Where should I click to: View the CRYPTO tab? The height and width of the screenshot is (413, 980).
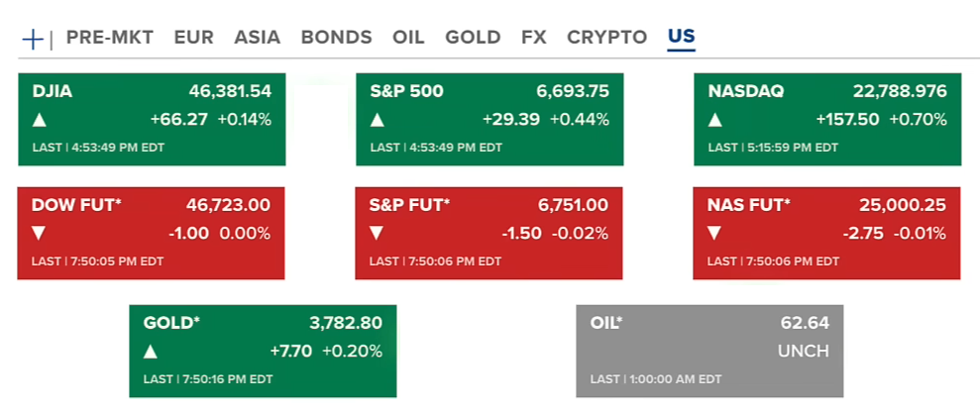pyautogui.click(x=606, y=38)
